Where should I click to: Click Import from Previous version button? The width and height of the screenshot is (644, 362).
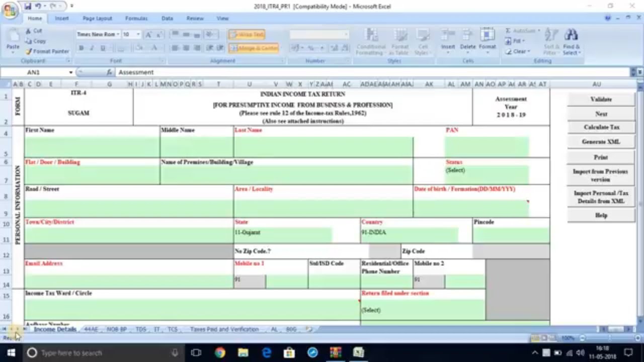pos(601,175)
